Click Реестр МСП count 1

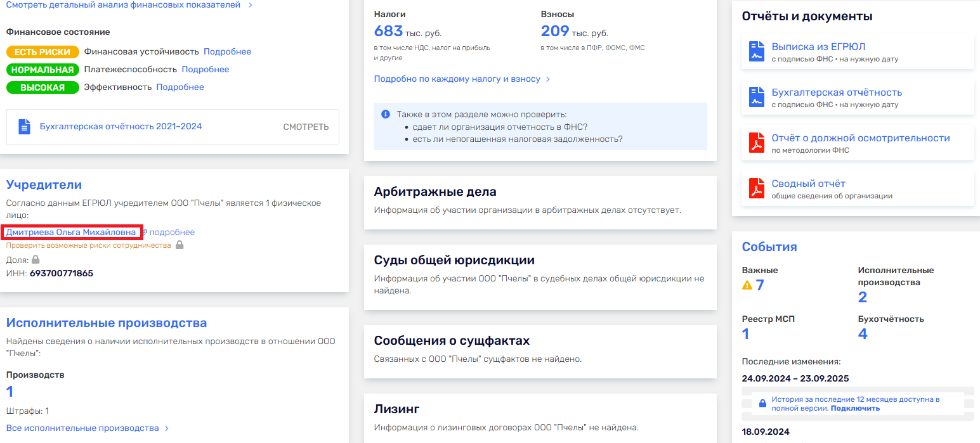746,334
